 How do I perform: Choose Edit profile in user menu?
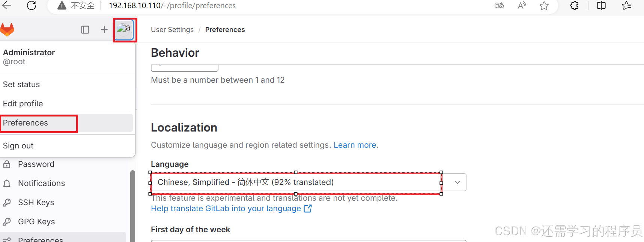tap(23, 104)
